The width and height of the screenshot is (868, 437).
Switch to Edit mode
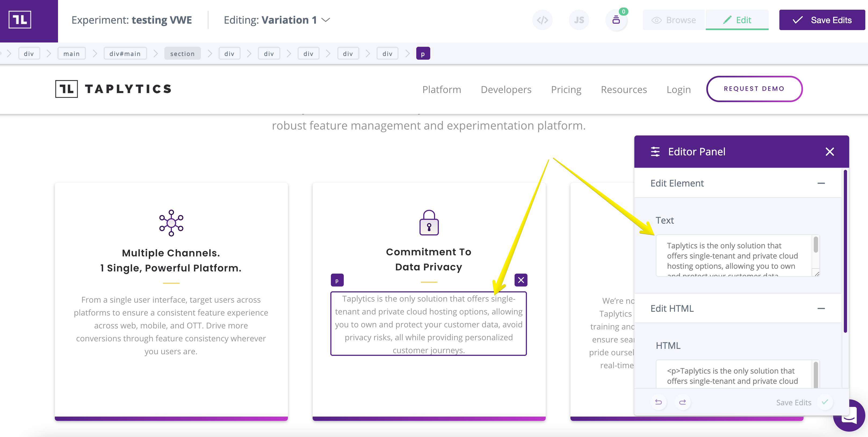tap(737, 20)
